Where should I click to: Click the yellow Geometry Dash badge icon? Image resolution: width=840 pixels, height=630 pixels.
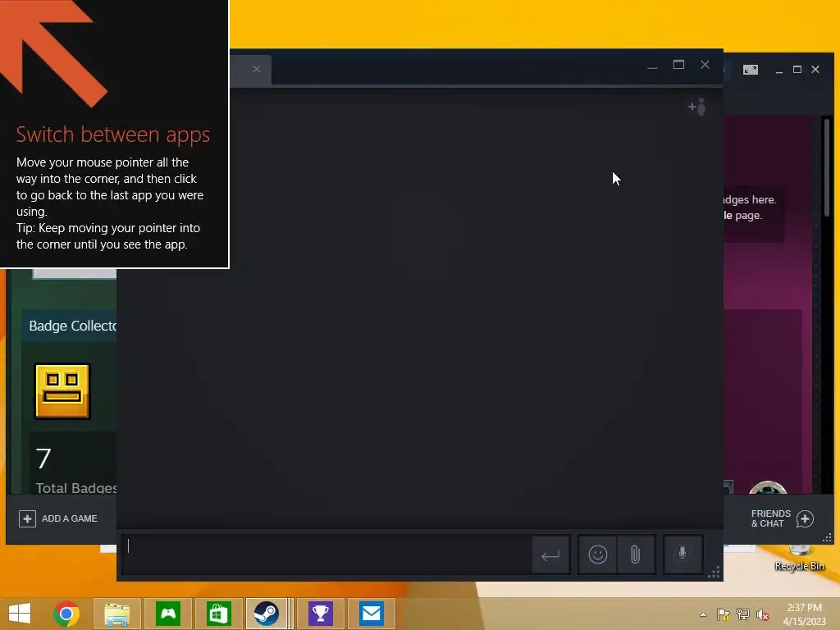62,391
